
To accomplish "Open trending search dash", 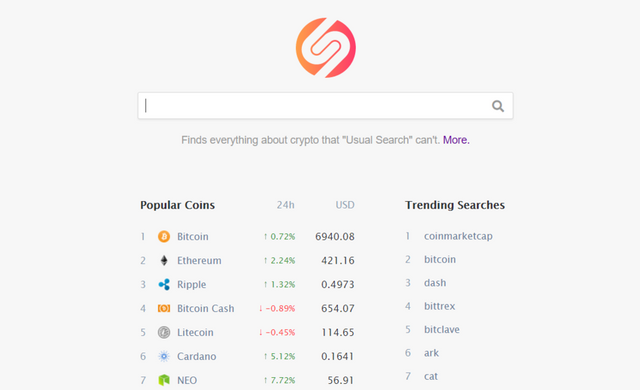I will tap(435, 283).
